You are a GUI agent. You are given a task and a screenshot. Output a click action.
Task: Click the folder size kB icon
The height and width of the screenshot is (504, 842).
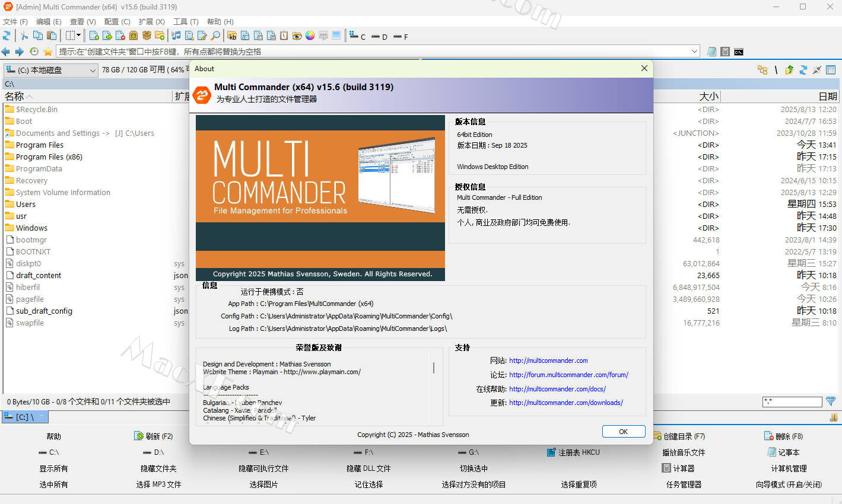232,36
